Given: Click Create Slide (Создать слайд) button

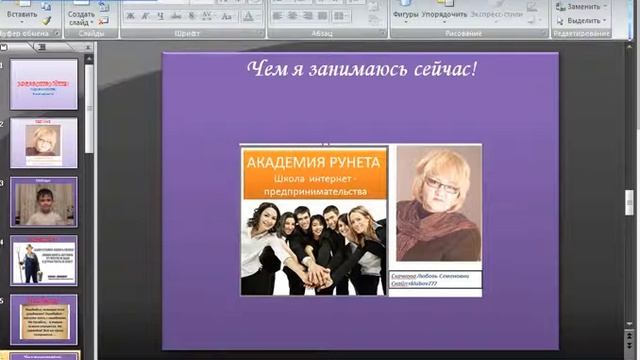Looking at the screenshot, I should coord(81,14).
